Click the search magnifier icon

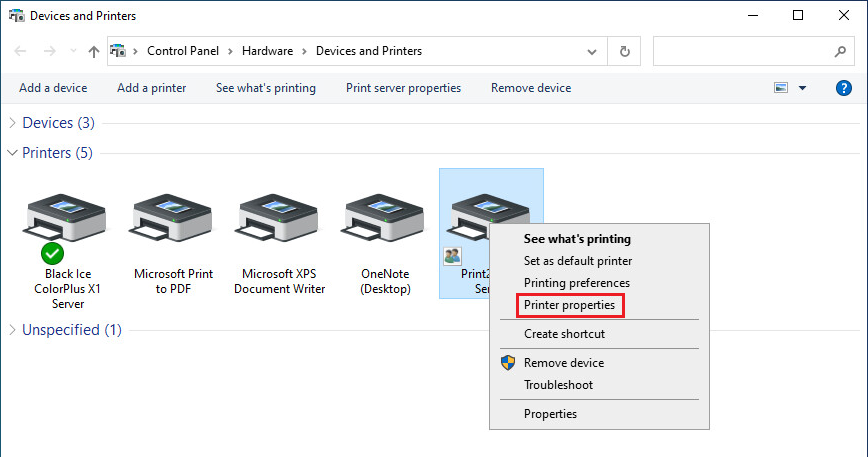tap(840, 51)
